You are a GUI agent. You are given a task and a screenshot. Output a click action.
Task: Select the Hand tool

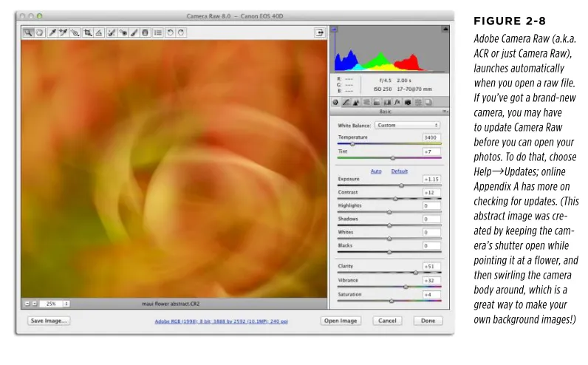click(x=39, y=33)
